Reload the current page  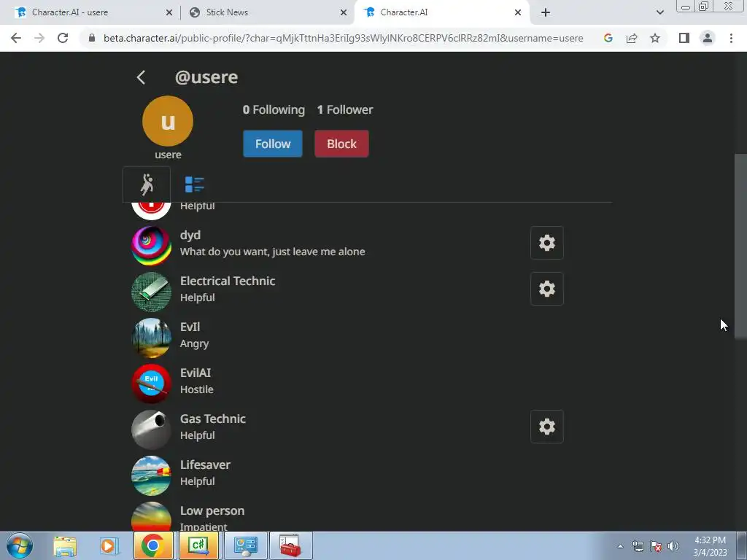(63, 38)
